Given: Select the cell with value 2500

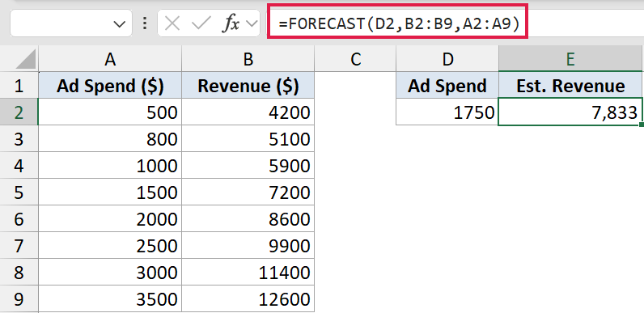Looking at the screenshot, I should pyautogui.click(x=110, y=246).
